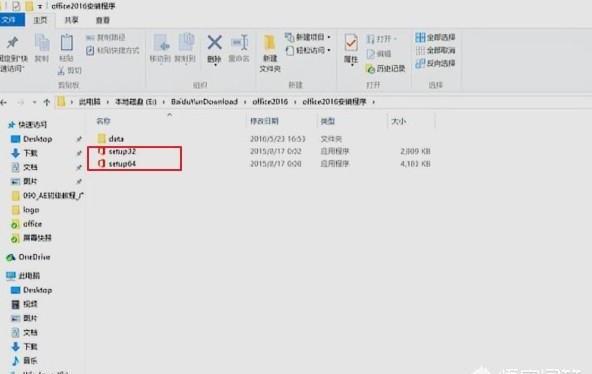Open Desktop under 此电脑
This screenshot has height=374, width=592.
click(x=37, y=290)
